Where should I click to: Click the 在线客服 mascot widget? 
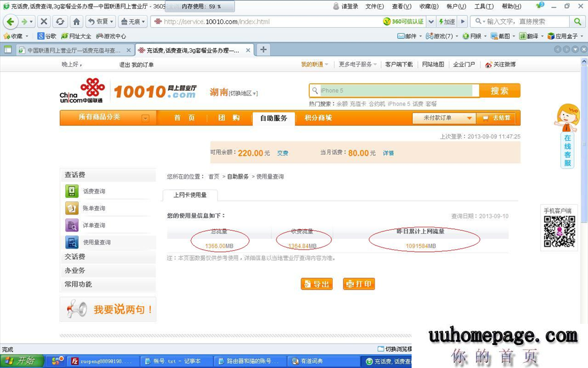click(567, 137)
